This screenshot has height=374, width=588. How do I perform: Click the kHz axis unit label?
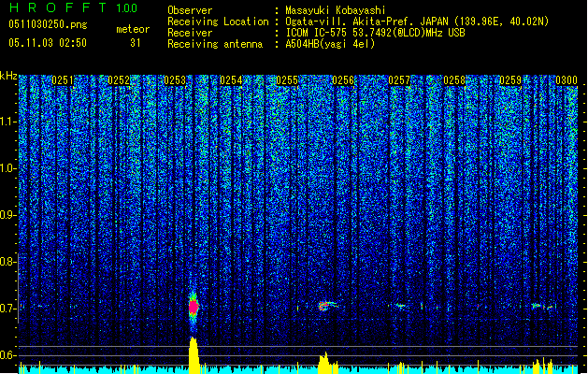(8, 76)
